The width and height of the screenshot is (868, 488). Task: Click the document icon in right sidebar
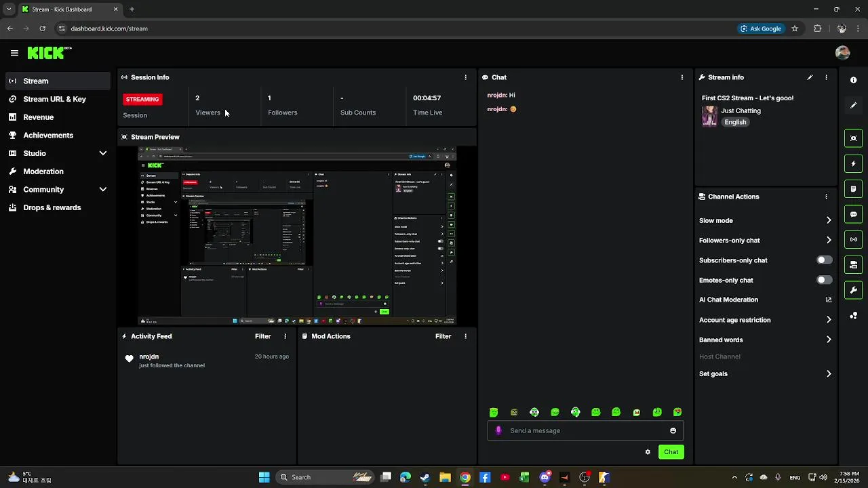853,188
